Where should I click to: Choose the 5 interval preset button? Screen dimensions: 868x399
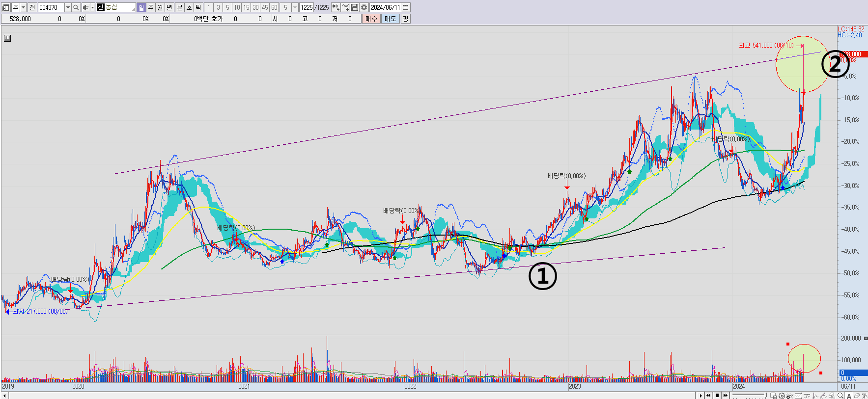[x=227, y=7]
